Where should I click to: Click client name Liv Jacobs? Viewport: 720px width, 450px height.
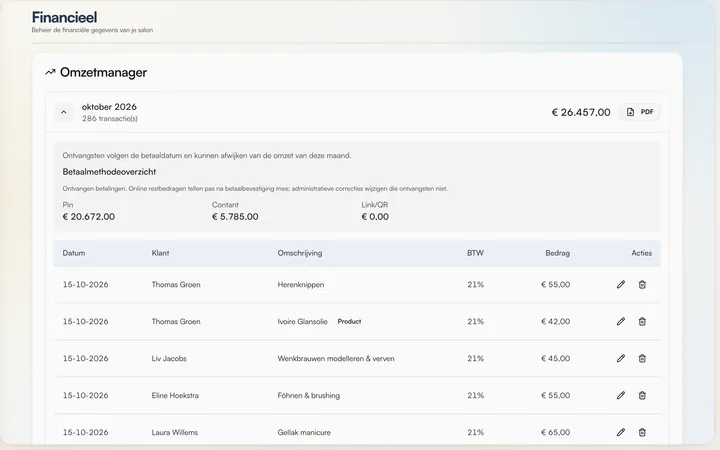[x=169, y=359]
